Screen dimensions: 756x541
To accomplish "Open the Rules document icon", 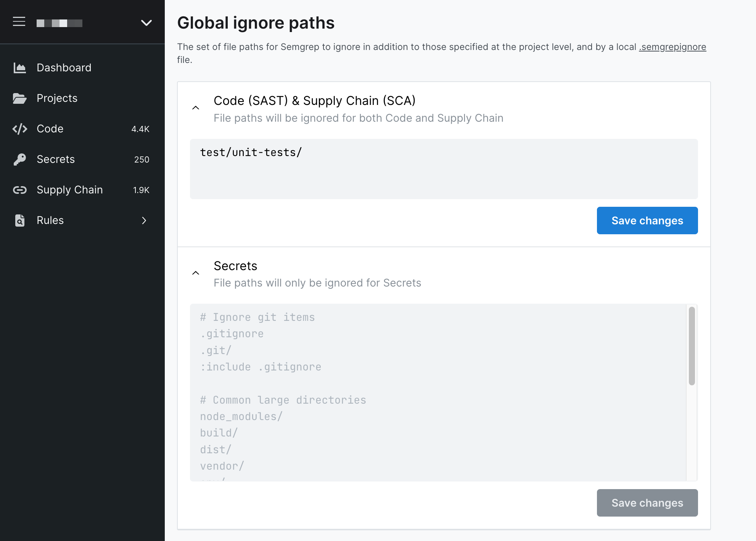I will click(x=20, y=220).
